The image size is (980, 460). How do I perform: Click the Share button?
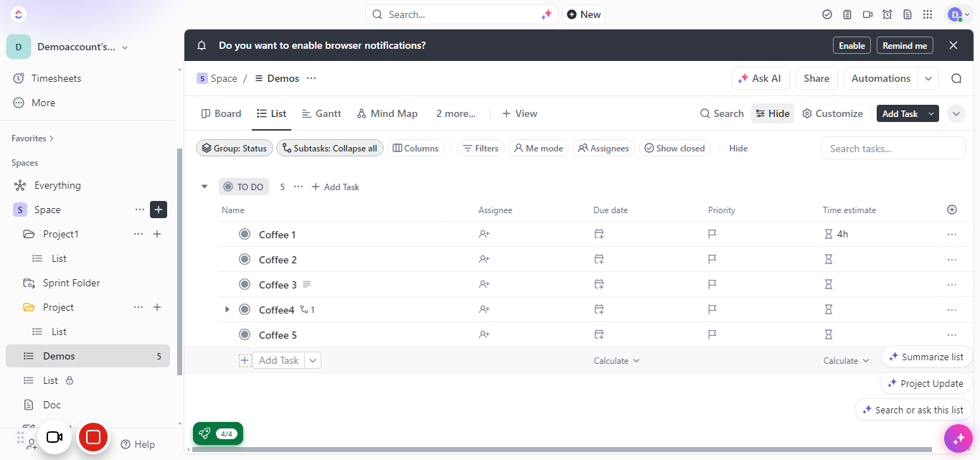[x=816, y=78]
